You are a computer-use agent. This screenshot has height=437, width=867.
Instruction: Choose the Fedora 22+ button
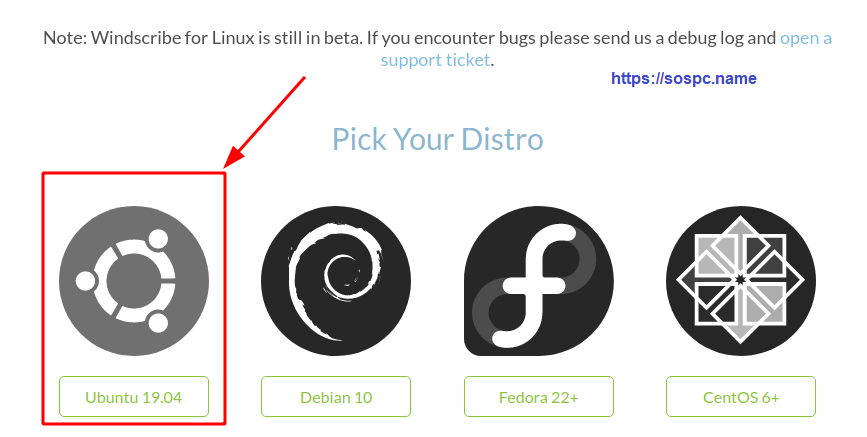[539, 397]
